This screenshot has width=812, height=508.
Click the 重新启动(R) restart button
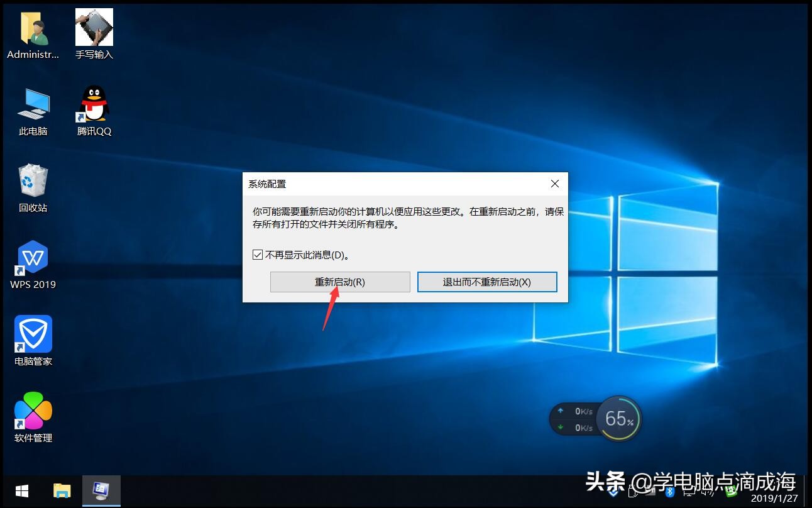tap(339, 282)
